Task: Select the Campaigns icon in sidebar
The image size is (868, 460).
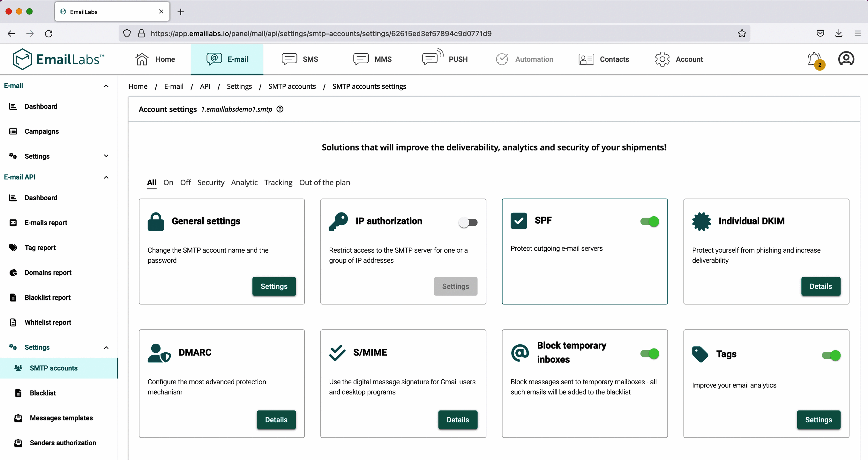Action: [13, 131]
